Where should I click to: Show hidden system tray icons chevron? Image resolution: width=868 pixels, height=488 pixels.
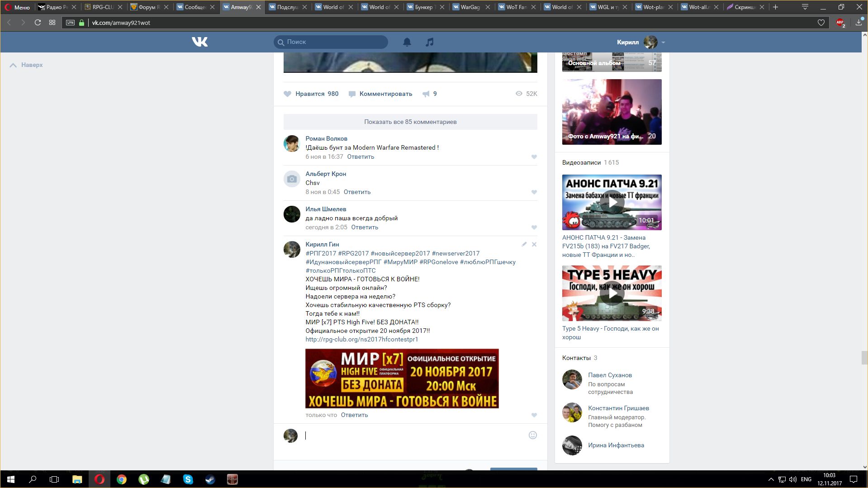tap(771, 479)
